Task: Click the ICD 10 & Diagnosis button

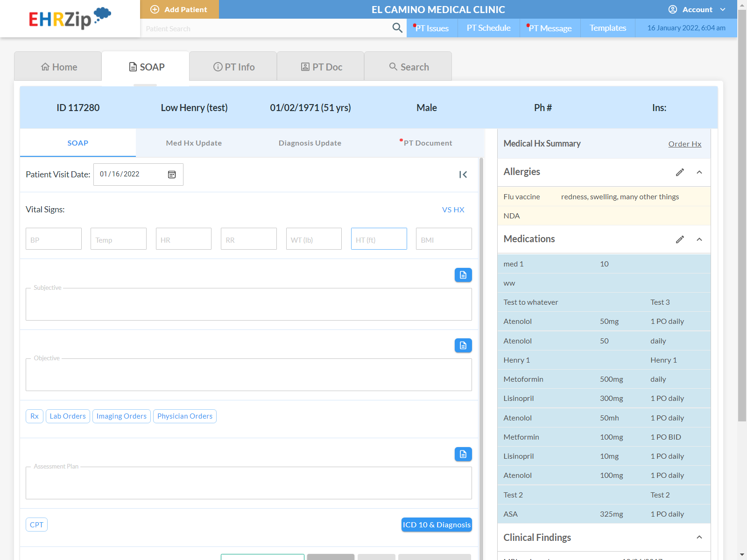Action: pos(436,525)
